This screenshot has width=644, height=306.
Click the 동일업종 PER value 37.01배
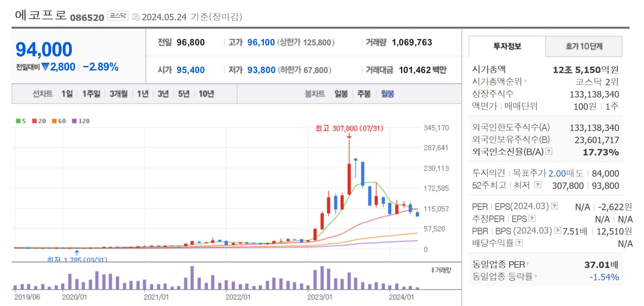click(x=602, y=265)
